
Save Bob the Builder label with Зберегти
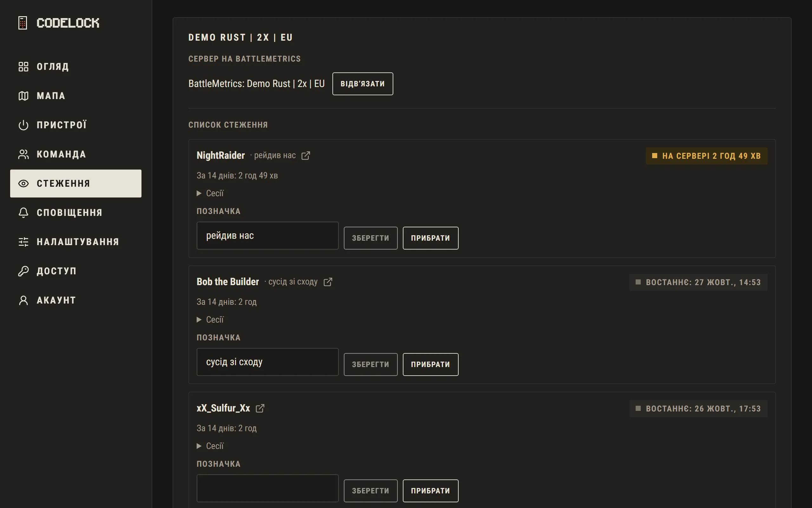371,364
